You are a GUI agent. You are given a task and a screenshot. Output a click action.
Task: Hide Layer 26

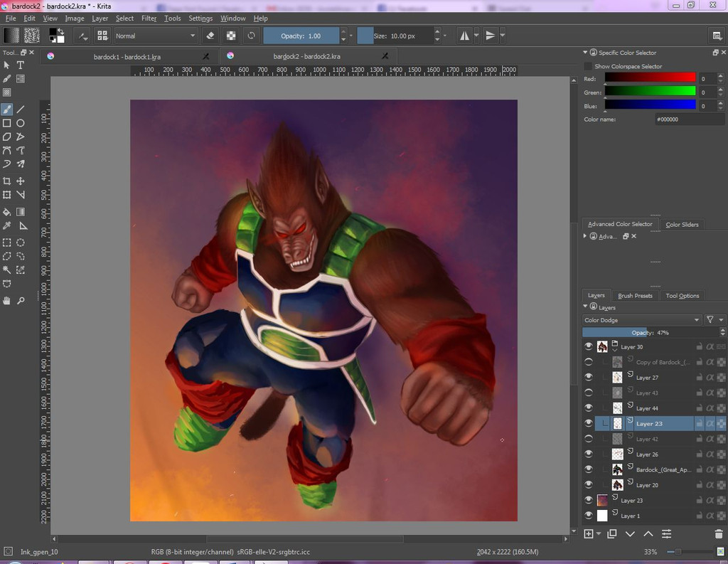[x=589, y=454]
